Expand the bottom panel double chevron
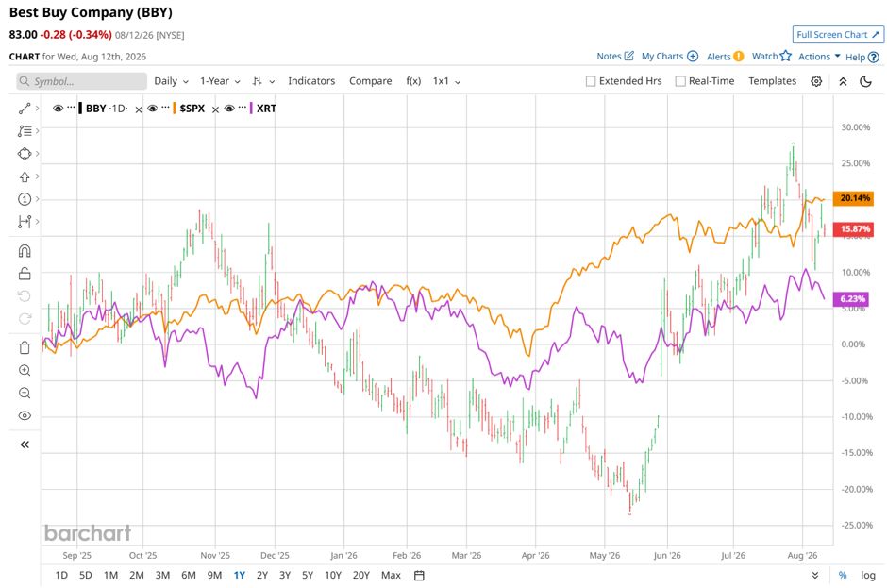 (815, 575)
